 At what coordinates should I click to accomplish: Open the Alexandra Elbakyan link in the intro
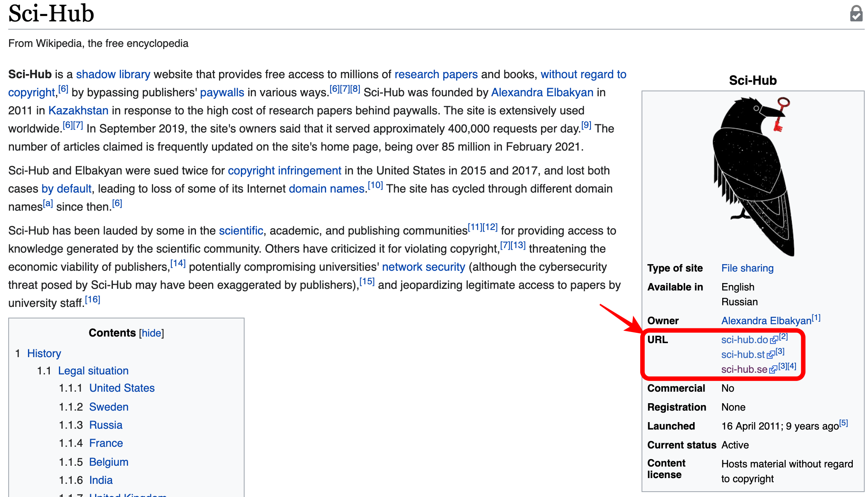pos(542,93)
